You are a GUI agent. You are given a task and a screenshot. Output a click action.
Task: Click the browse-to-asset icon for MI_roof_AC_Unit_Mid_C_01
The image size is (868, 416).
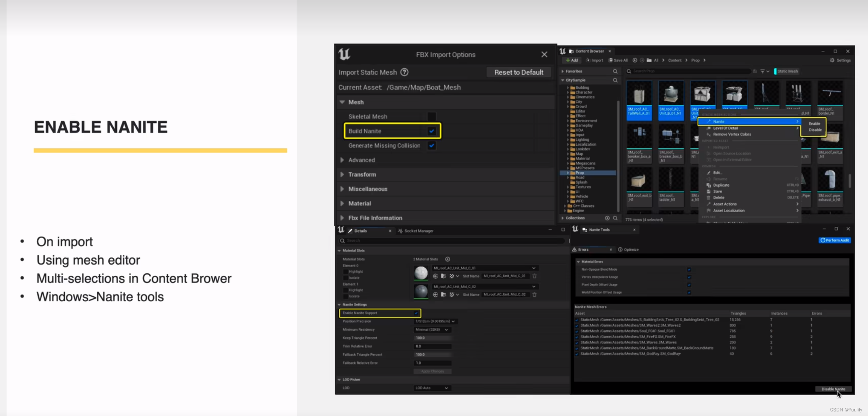pos(444,276)
